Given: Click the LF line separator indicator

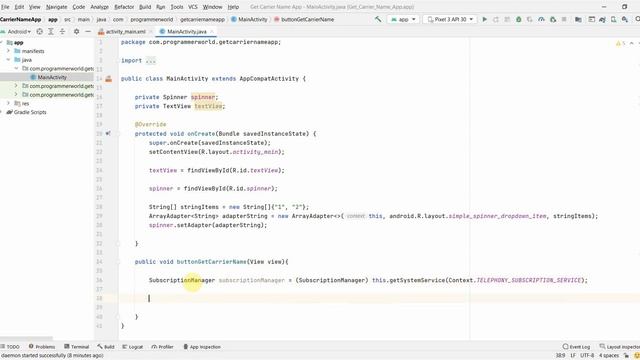Looking at the screenshot, I should (x=573, y=356).
